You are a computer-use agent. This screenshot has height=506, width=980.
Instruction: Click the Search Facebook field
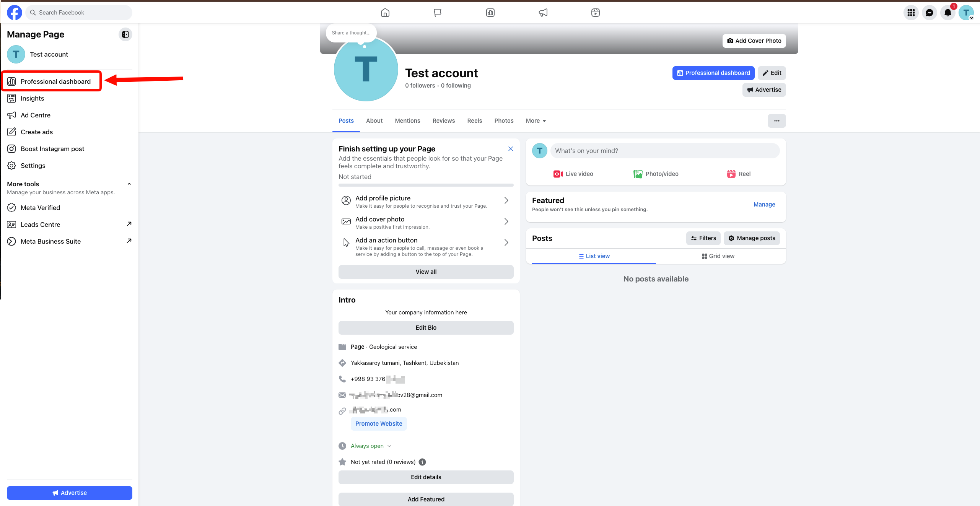point(79,13)
